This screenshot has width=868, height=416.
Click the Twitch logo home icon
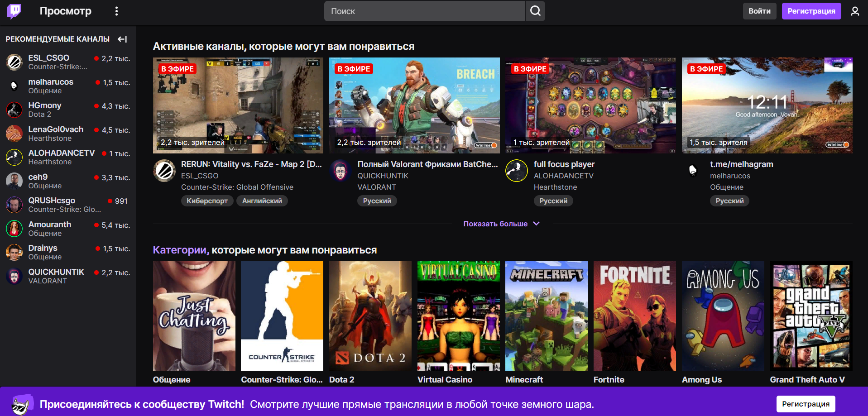pos(14,11)
